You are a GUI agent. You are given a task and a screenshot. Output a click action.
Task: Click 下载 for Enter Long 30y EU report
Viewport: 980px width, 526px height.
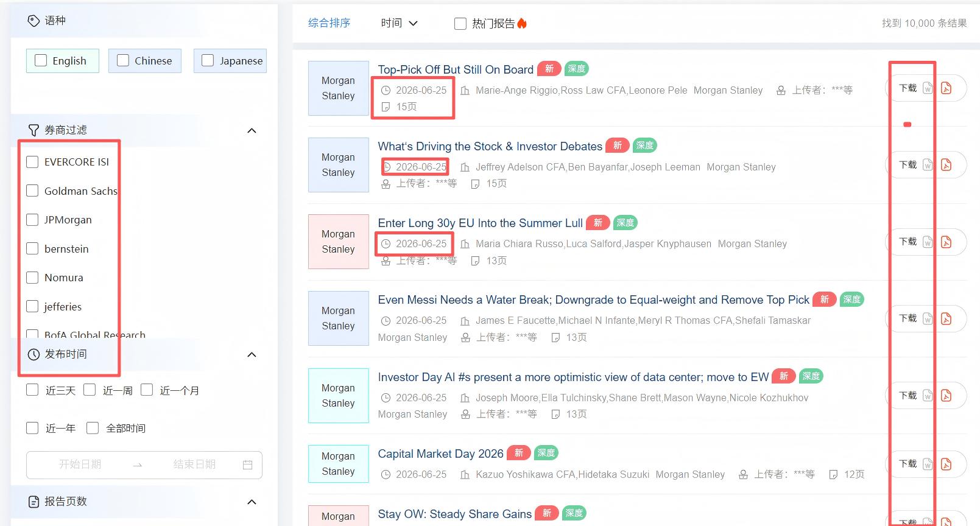click(x=908, y=242)
